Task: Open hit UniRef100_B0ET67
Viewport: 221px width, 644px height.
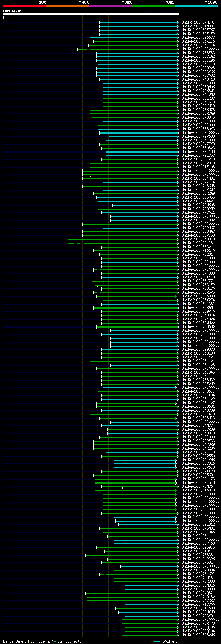Action: tap(198, 30)
